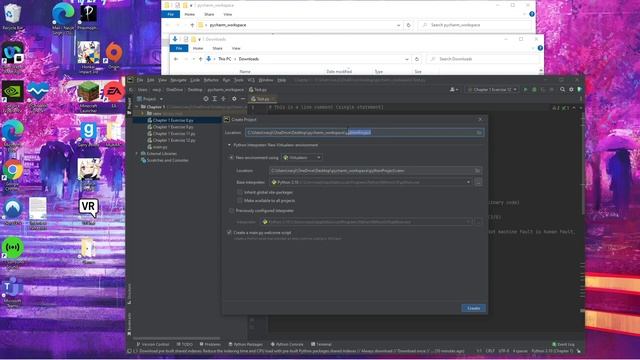This screenshot has height=360, width=640.
Task: Open Refactor menu in PyCharm
Action: (x=211, y=80)
